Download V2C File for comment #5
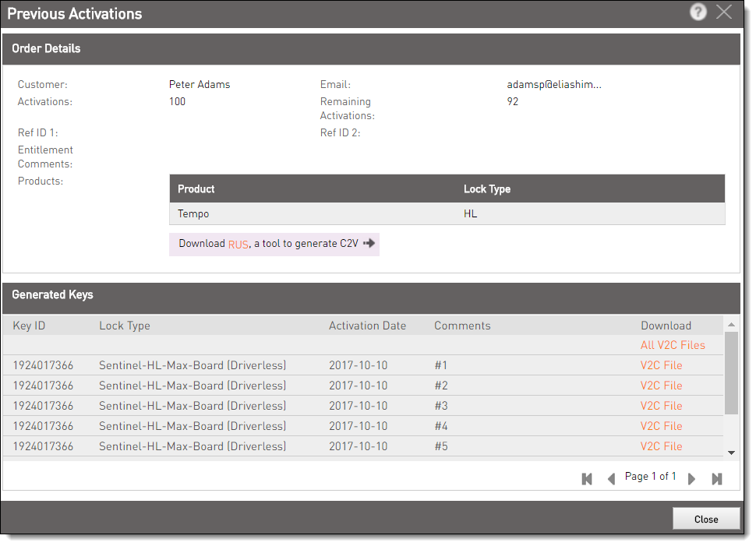The image size is (756, 546). [x=661, y=446]
